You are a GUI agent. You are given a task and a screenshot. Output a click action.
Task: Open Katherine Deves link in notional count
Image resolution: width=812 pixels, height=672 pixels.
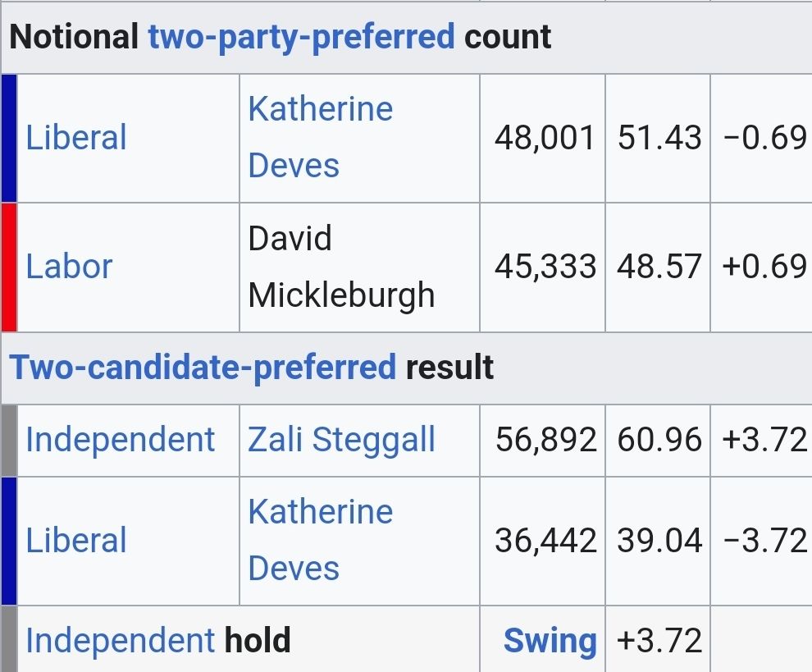320,137
